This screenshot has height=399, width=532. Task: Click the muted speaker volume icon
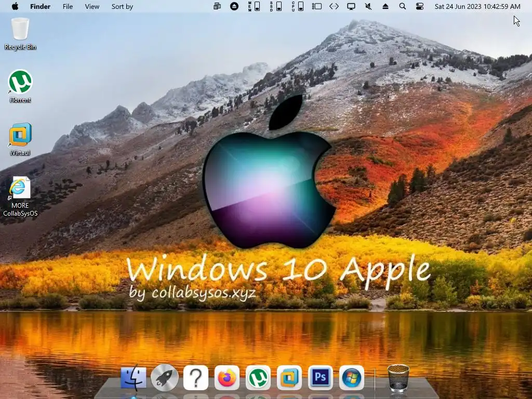(x=368, y=6)
